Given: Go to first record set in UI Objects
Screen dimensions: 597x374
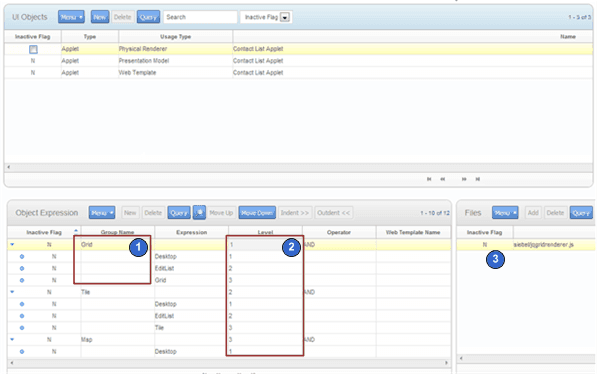Looking at the screenshot, I should click(x=429, y=179).
